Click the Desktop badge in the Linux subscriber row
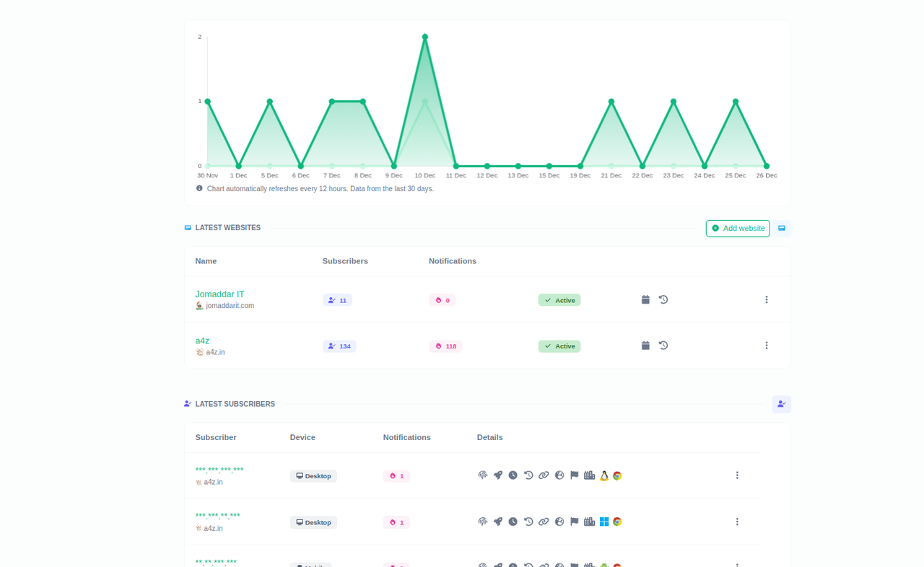The height and width of the screenshot is (567, 924). (313, 476)
